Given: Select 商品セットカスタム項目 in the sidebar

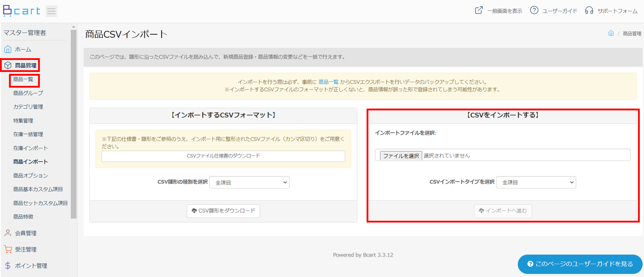Looking at the screenshot, I should (x=41, y=203).
